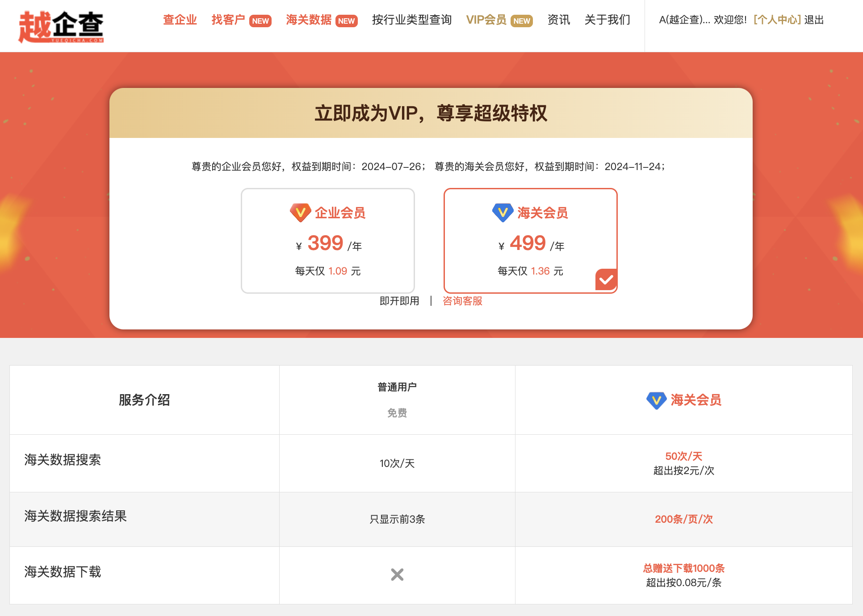Select the 企业会员 399/年 plan card
Image resolution: width=863 pixels, height=616 pixels.
click(328, 241)
